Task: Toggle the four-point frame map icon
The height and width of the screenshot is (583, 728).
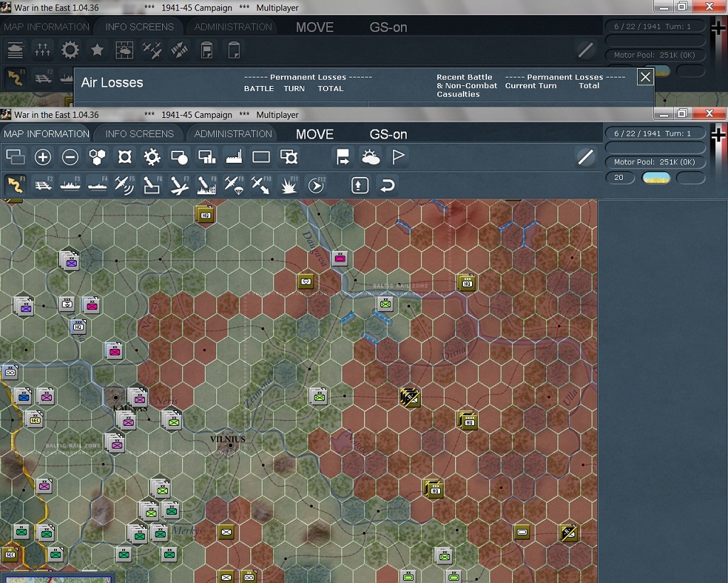Action: coord(124,157)
